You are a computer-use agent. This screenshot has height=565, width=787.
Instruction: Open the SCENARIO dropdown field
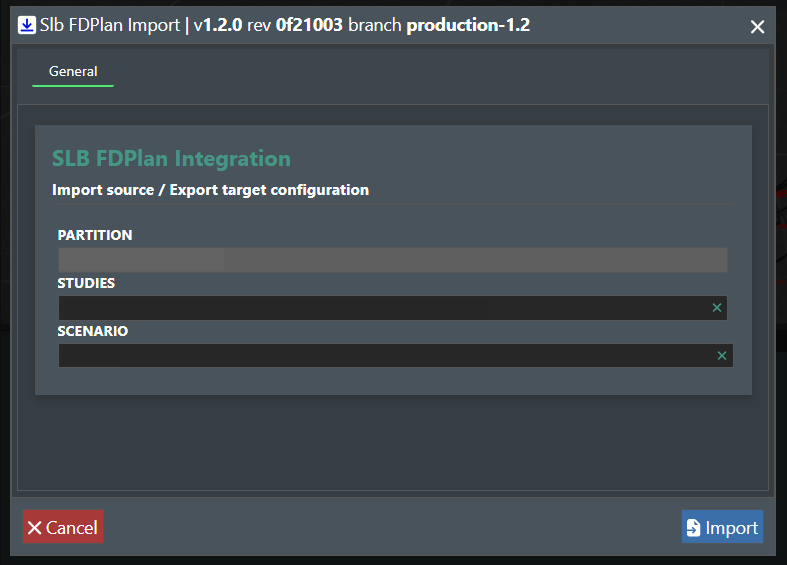pyautogui.click(x=380, y=356)
